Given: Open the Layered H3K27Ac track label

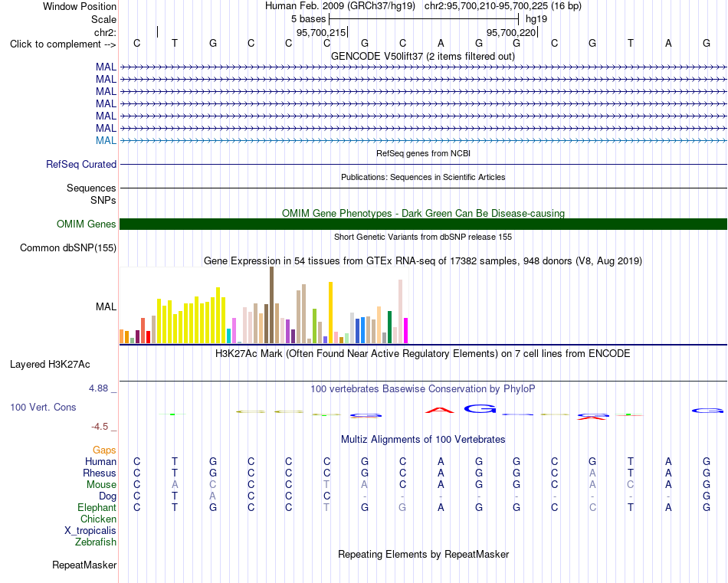Looking at the screenshot, I should [x=50, y=365].
